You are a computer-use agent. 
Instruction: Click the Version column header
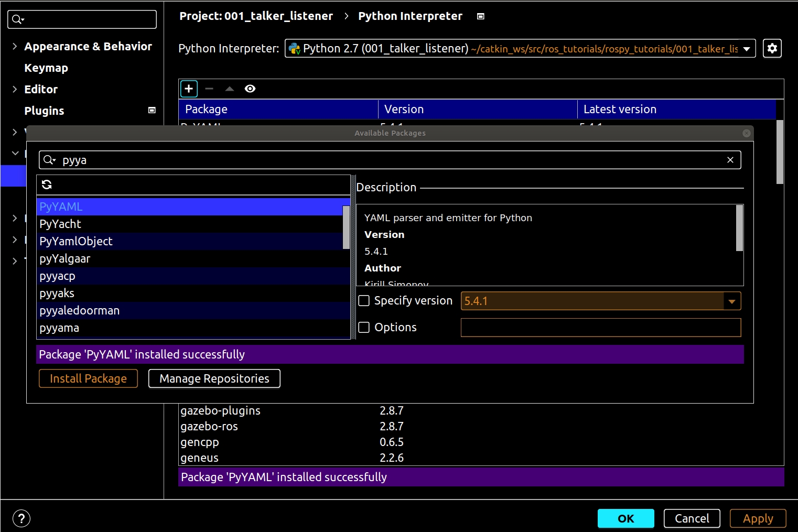click(478, 109)
